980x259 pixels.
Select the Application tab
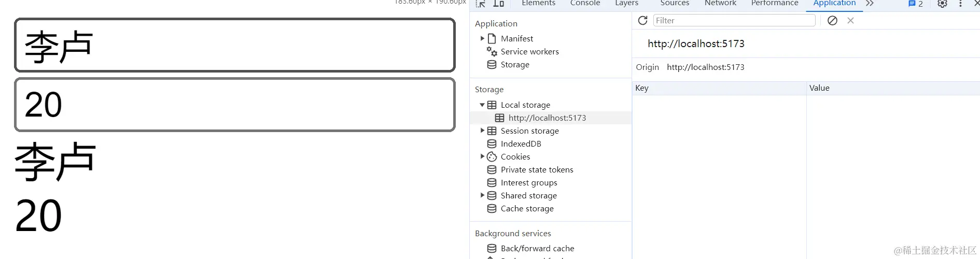pyautogui.click(x=834, y=3)
